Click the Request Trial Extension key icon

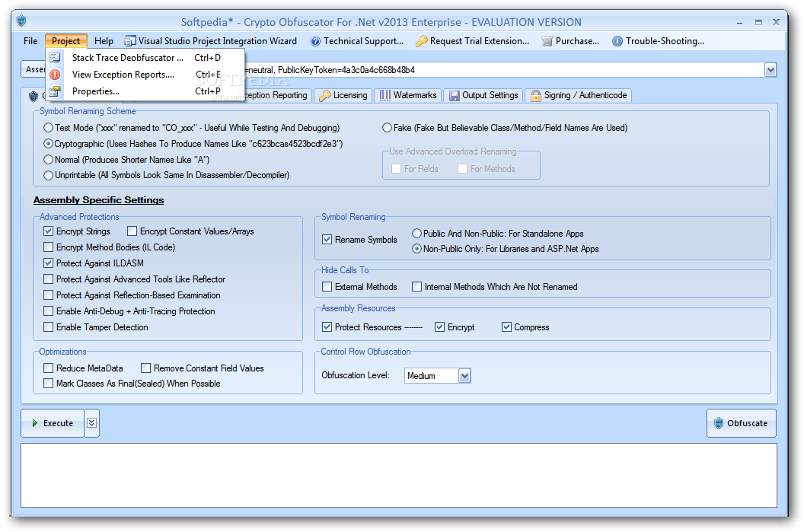click(x=422, y=41)
